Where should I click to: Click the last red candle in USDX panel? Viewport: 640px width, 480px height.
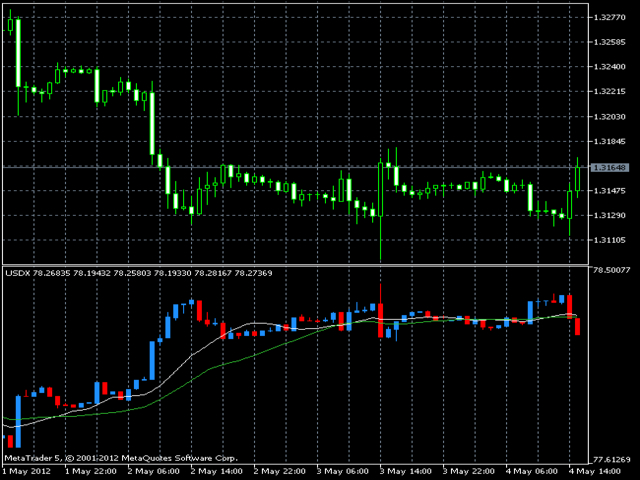click(578, 324)
